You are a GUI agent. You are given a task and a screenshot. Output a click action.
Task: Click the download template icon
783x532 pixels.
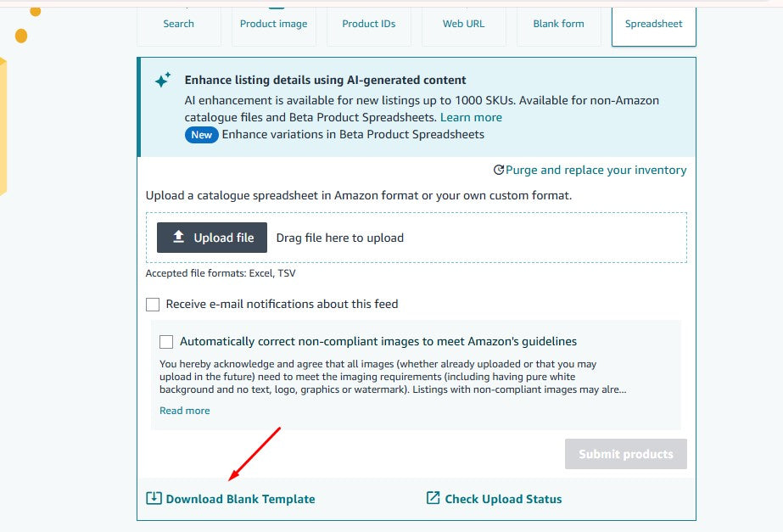click(x=154, y=498)
